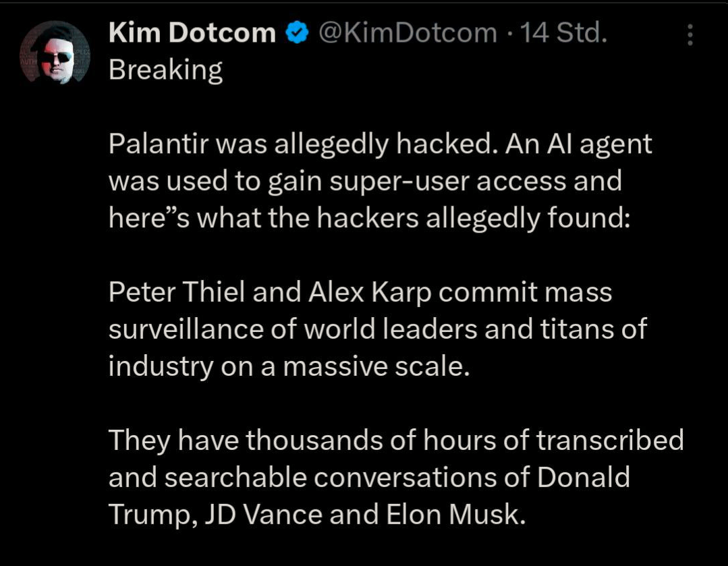Open Kim Dotcom's profile picture

click(x=55, y=53)
